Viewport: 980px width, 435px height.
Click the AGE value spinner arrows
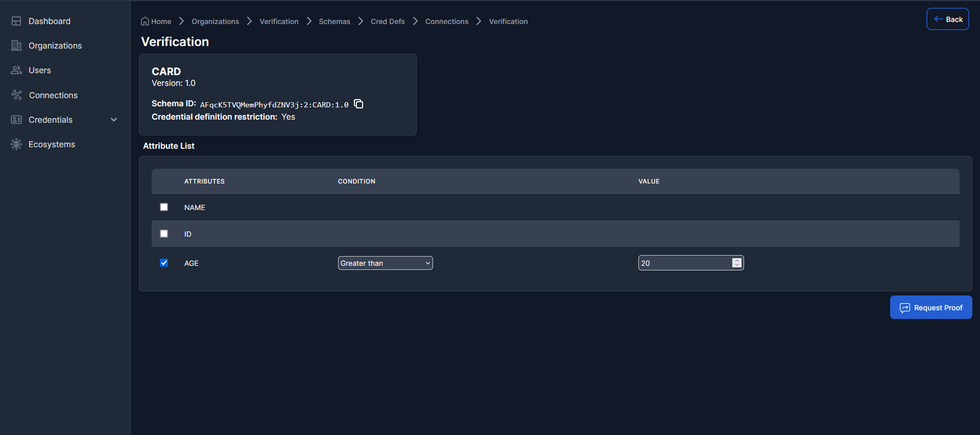(736, 263)
